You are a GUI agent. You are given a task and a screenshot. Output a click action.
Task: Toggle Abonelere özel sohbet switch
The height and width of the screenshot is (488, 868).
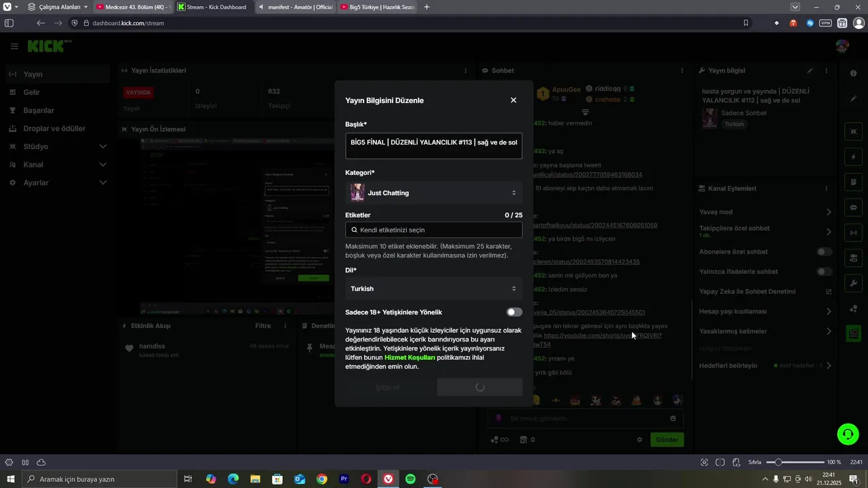[824, 252]
